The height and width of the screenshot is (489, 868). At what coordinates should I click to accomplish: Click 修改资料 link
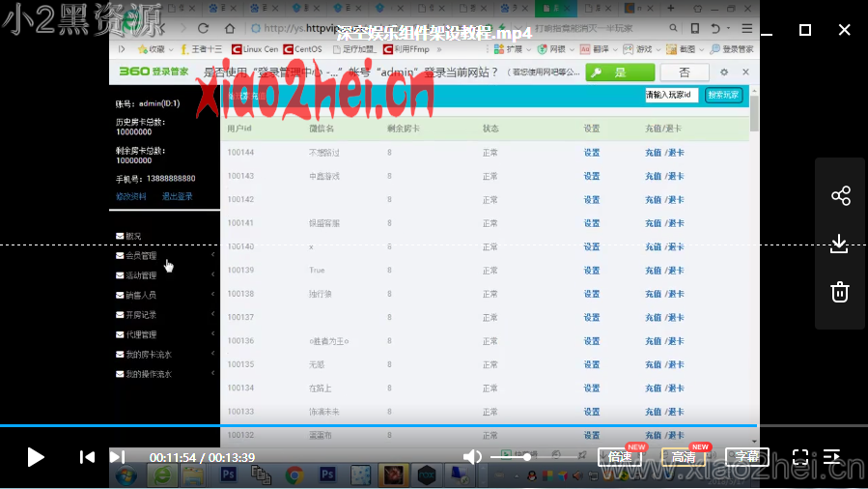click(131, 196)
